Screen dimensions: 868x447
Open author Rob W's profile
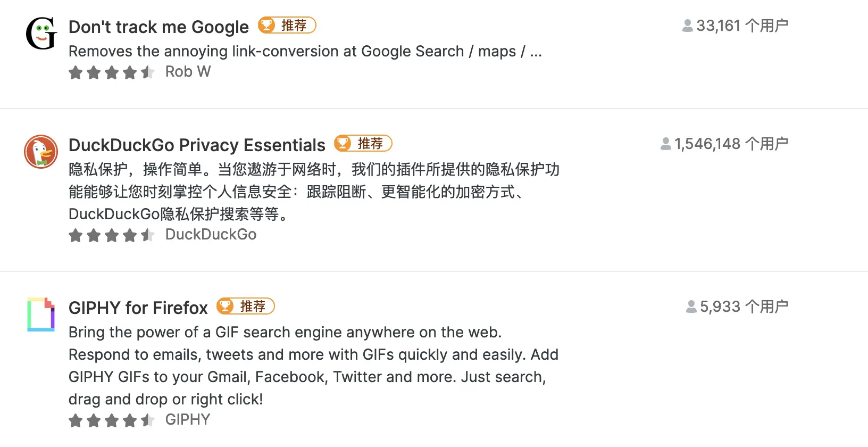pyautogui.click(x=188, y=71)
